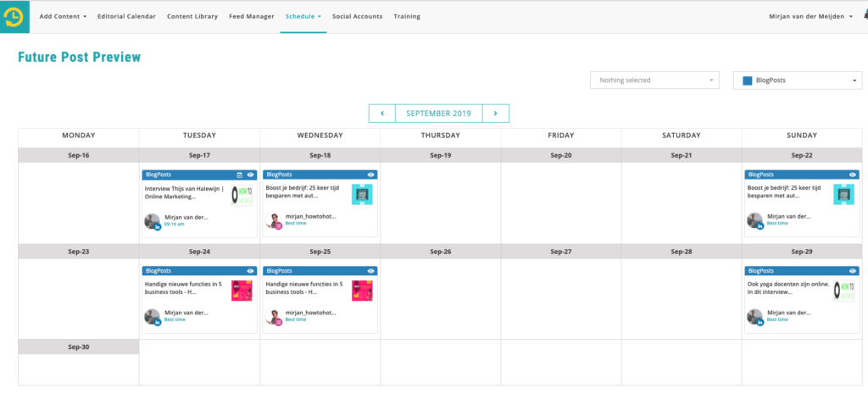Toggle eye preview icon on Sep-17 post
The height and width of the screenshot is (399, 868).
pyautogui.click(x=250, y=175)
